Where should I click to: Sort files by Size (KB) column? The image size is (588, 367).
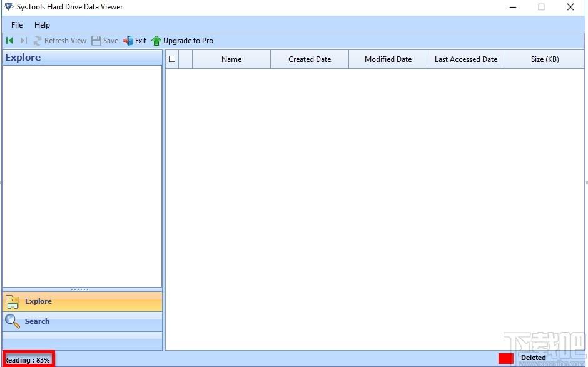[544, 59]
